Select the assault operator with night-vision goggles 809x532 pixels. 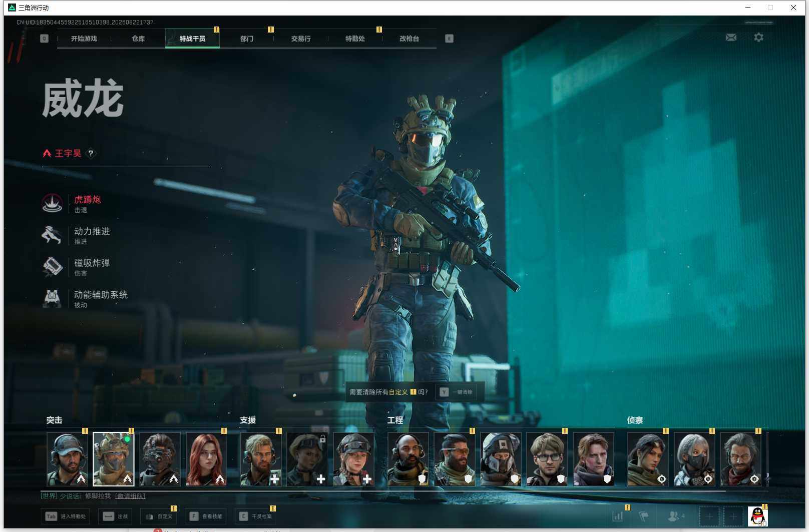(x=160, y=459)
